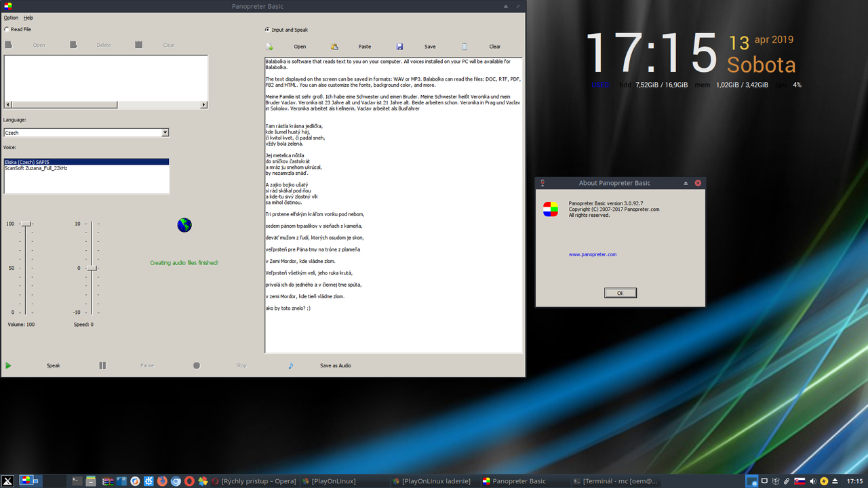Click the Open label in Input and Speak toolbar
The image size is (868, 488).
pos(300,47)
